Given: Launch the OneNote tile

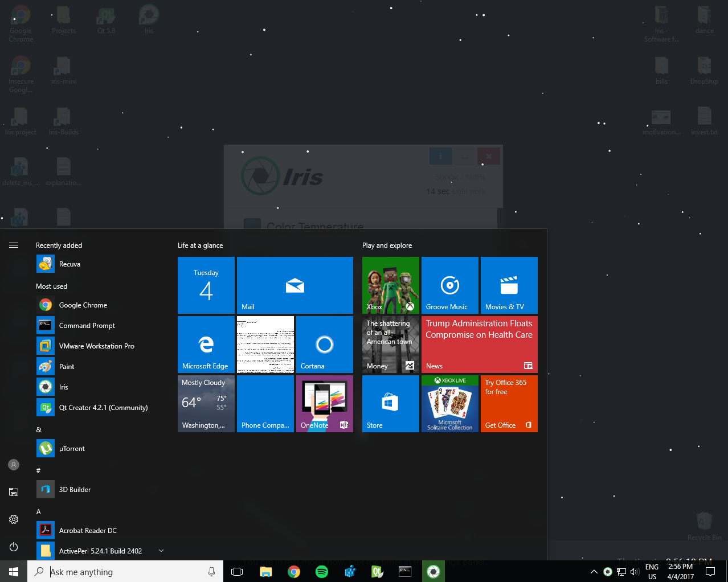Looking at the screenshot, I should 325,404.
